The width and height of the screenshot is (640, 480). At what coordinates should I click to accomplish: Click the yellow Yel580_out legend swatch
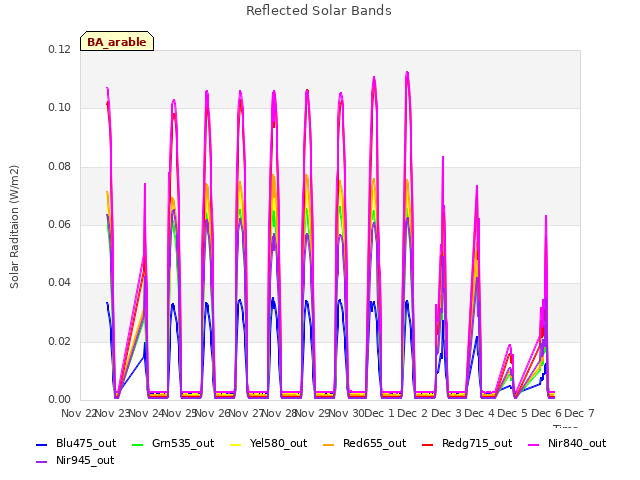pos(236,444)
